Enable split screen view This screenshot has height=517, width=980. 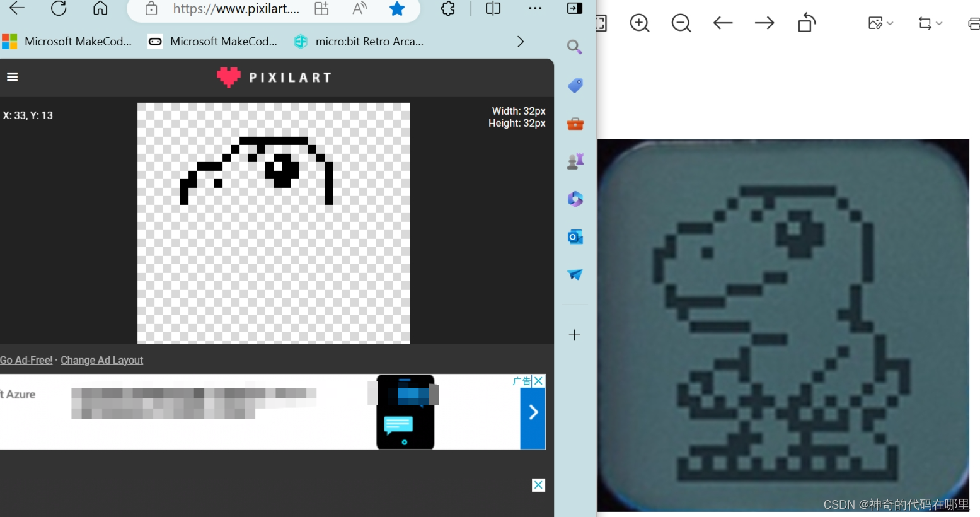[x=493, y=9]
